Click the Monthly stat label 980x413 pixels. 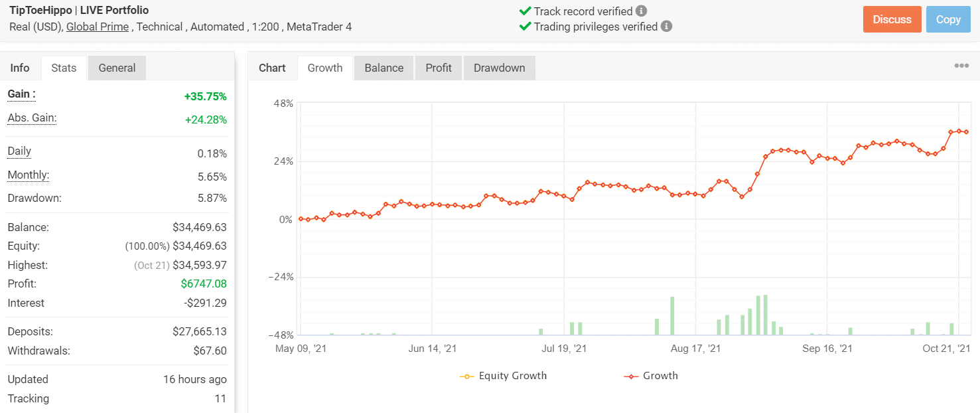[29, 175]
